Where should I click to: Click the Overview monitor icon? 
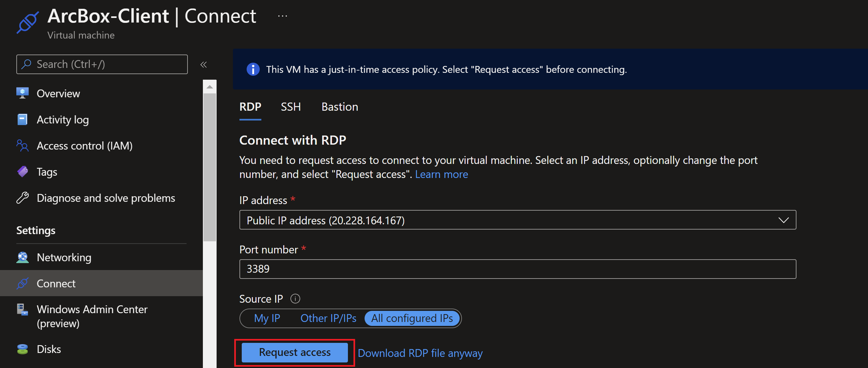click(x=22, y=93)
